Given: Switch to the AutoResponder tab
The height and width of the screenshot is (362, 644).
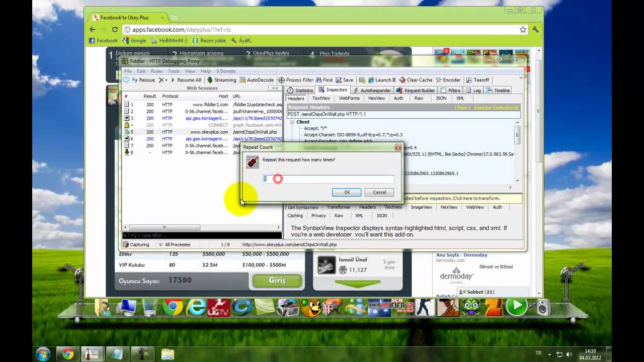Looking at the screenshot, I should coord(371,90).
